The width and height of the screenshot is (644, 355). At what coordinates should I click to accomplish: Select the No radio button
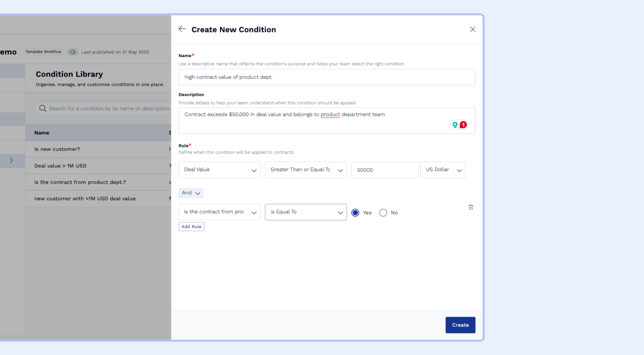pyautogui.click(x=383, y=213)
